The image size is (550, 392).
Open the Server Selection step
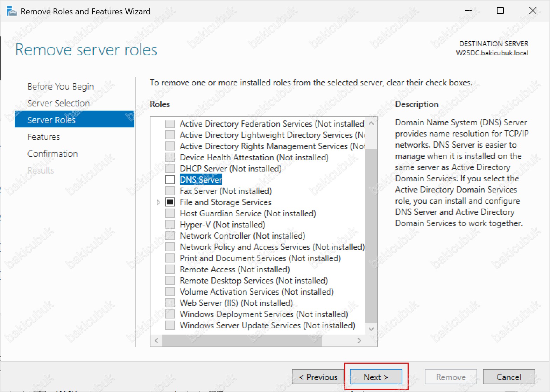pos(58,103)
